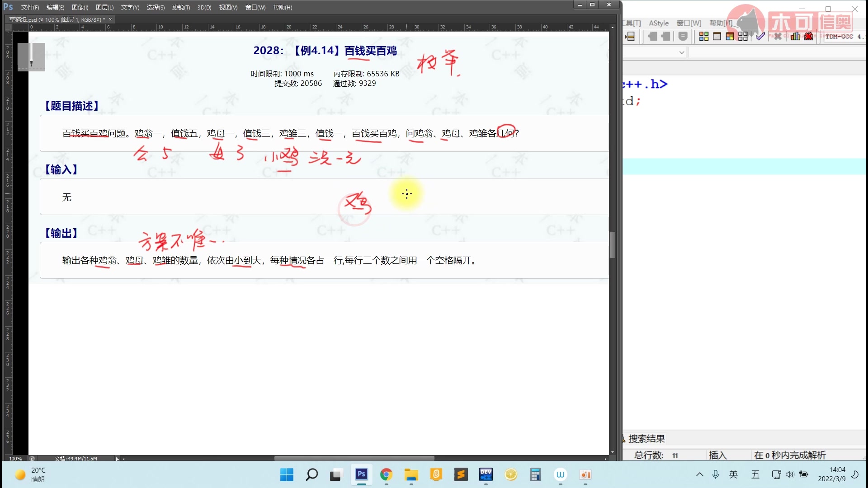Image resolution: width=868 pixels, height=488 pixels.
Task: Click the Dev-C++ rebuild all grid icon
Action: (743, 36)
